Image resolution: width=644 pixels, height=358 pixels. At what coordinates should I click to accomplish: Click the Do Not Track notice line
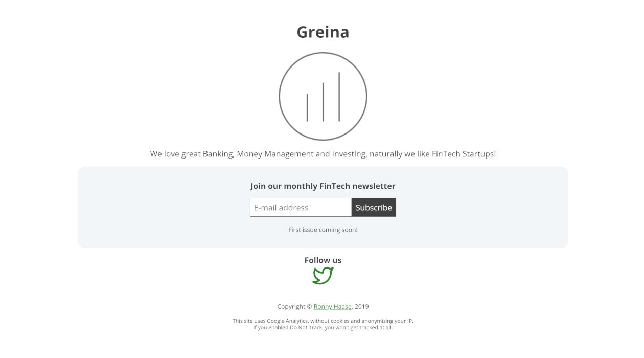pyautogui.click(x=323, y=328)
